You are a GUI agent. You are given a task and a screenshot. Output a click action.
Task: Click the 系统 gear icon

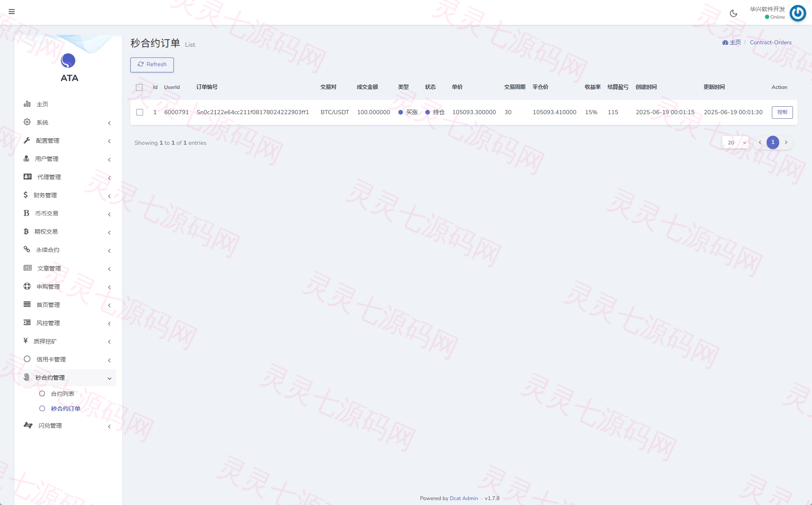(x=27, y=122)
